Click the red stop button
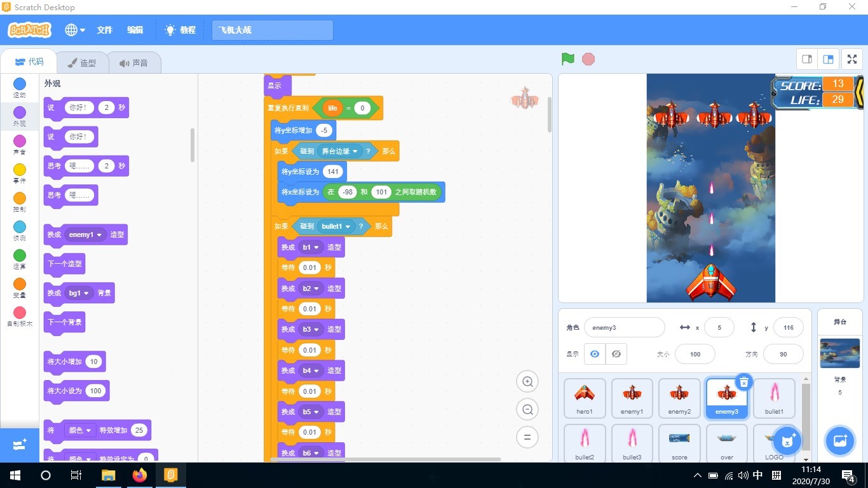Viewport: 868px width, 488px height. click(588, 59)
